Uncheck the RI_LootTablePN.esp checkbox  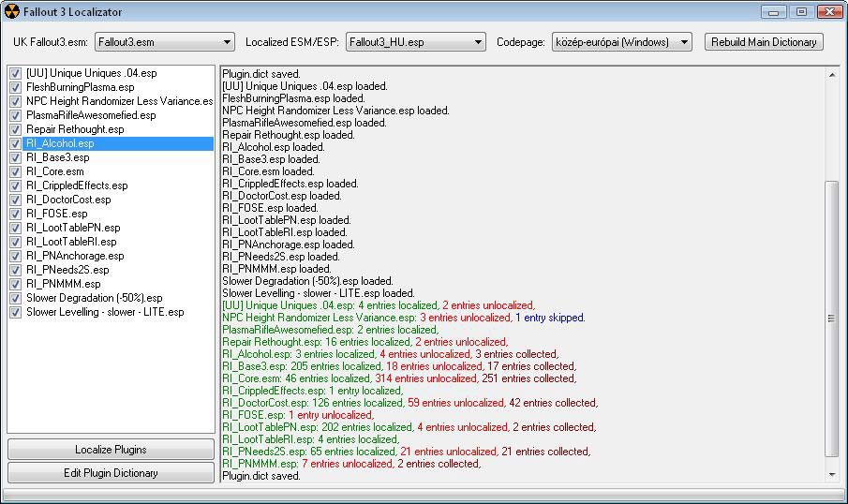(x=16, y=228)
